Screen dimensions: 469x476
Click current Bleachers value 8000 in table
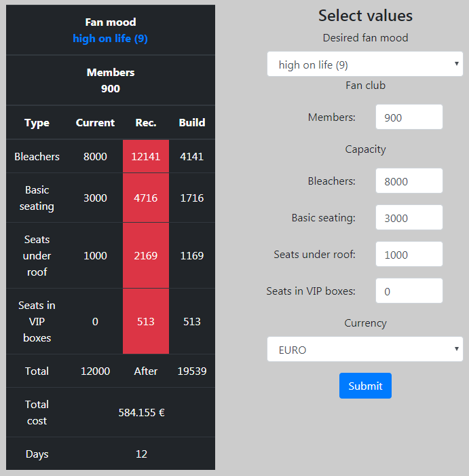pyautogui.click(x=95, y=157)
